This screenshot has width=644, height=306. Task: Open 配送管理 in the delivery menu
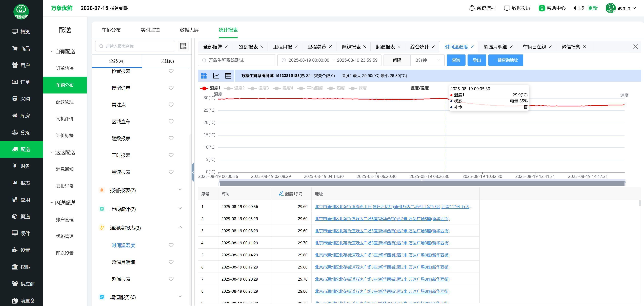click(x=65, y=102)
